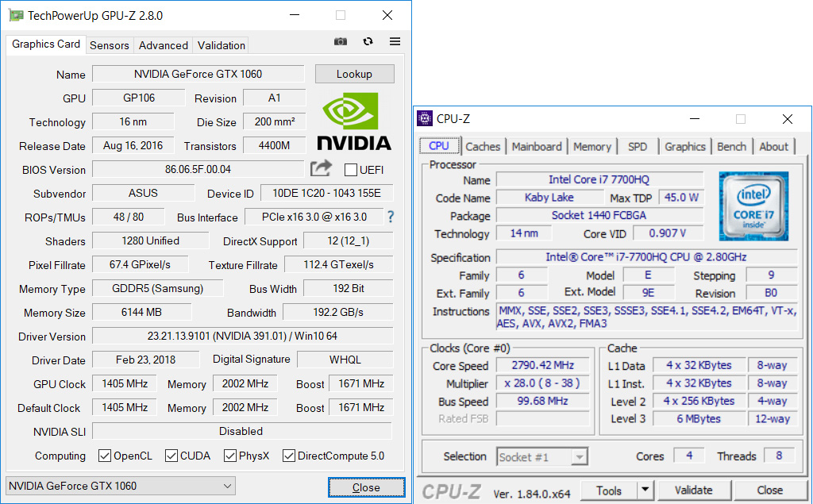Click the Bus Interface question mark

coord(391,217)
